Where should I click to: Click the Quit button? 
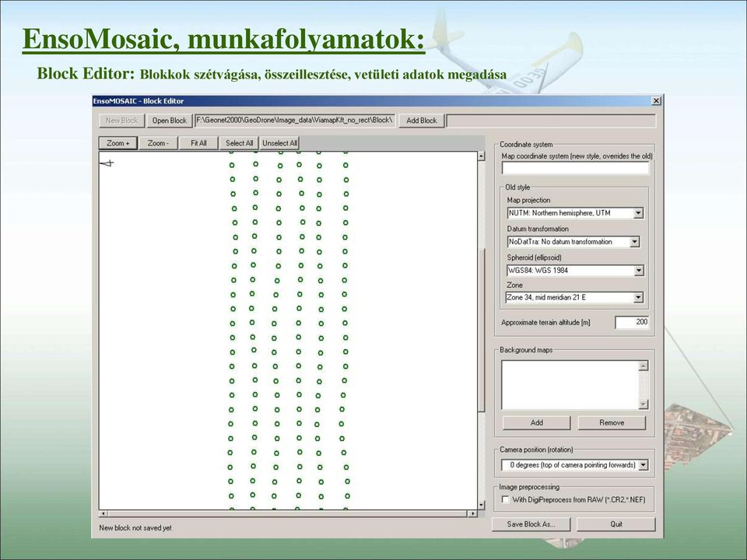[616, 524]
